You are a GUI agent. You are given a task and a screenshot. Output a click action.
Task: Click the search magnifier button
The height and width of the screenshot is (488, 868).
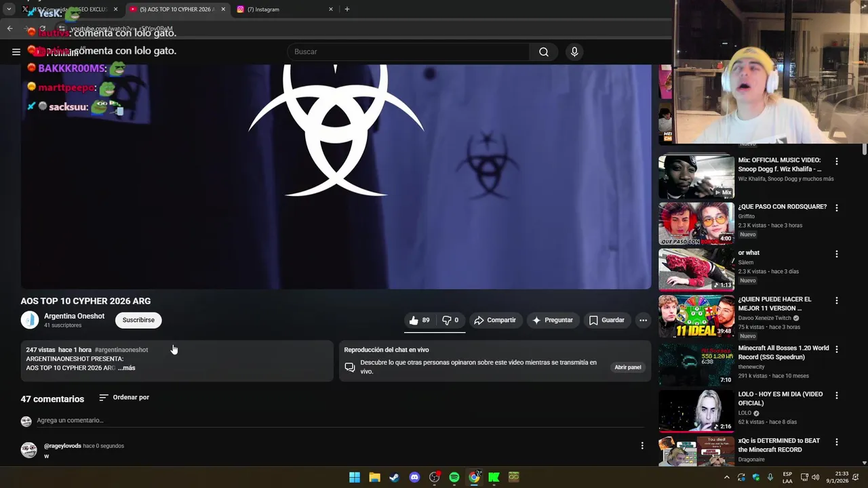tap(544, 52)
